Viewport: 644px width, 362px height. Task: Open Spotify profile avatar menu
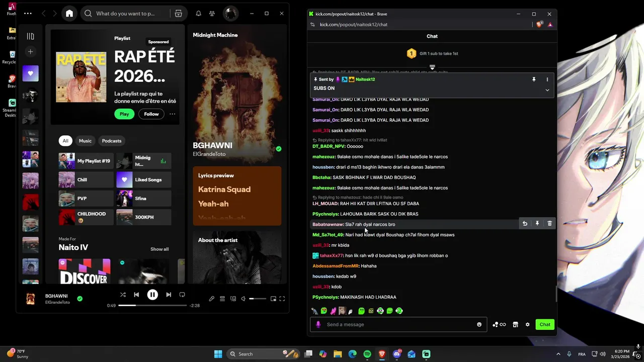pos(230,14)
